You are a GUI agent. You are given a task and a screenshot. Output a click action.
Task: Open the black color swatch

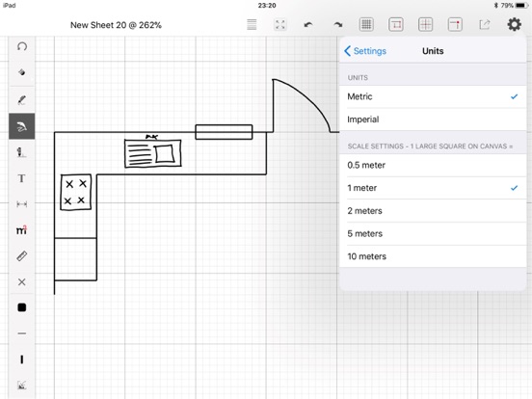point(22,307)
